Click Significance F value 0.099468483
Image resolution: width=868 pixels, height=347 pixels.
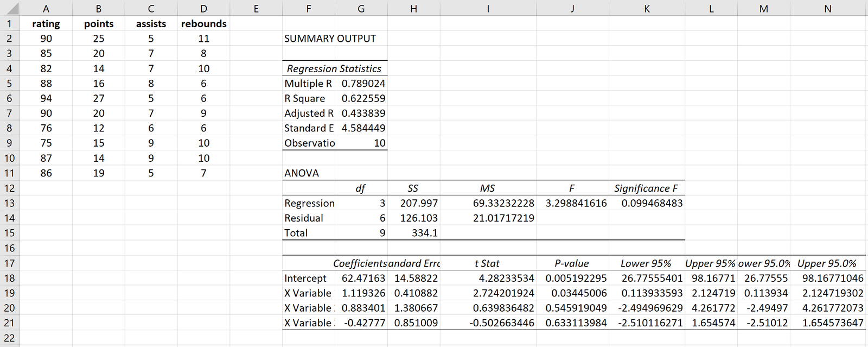tap(647, 203)
